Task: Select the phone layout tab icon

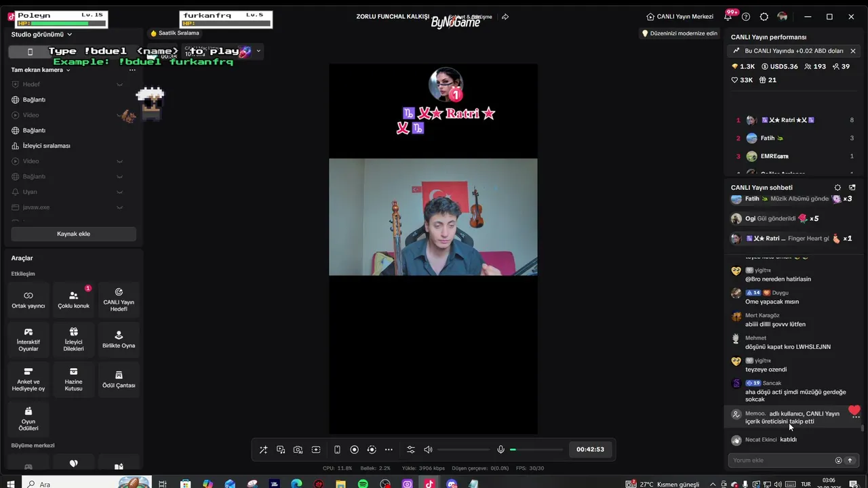Action: 30,52
